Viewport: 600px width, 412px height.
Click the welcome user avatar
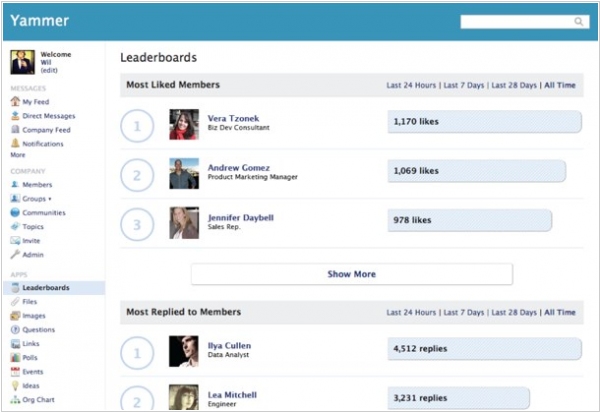pyautogui.click(x=23, y=62)
